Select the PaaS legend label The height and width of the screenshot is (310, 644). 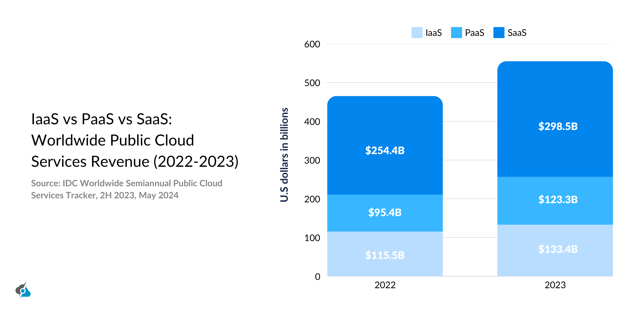[x=474, y=33]
